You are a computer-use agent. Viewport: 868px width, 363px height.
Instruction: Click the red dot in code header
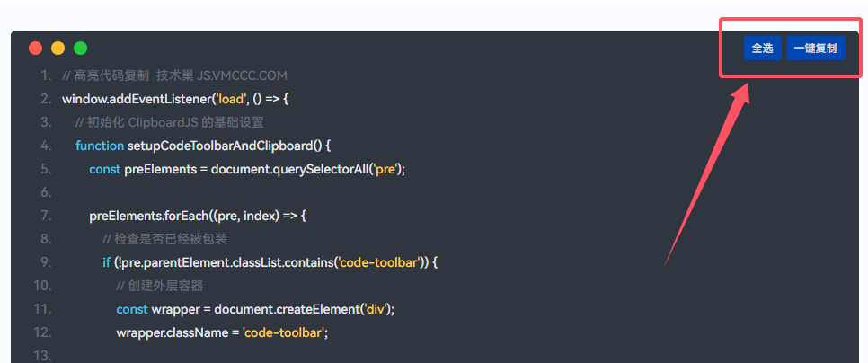coord(36,48)
